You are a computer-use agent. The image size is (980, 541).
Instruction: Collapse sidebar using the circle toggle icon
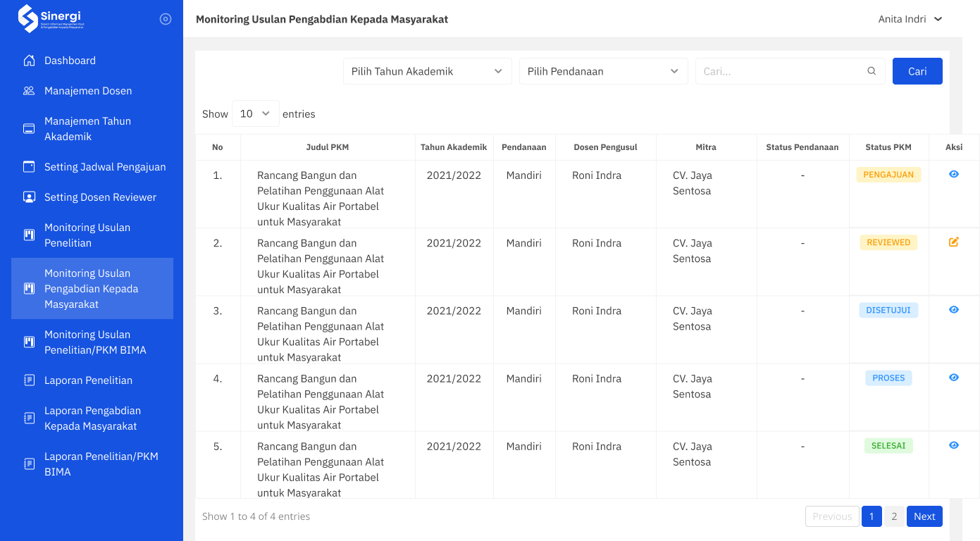click(166, 19)
